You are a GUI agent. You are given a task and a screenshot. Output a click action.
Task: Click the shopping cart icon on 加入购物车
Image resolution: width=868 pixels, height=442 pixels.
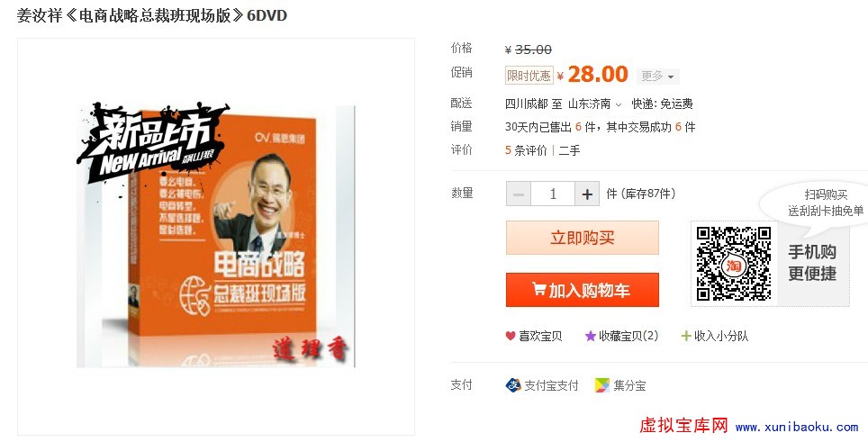click(539, 289)
